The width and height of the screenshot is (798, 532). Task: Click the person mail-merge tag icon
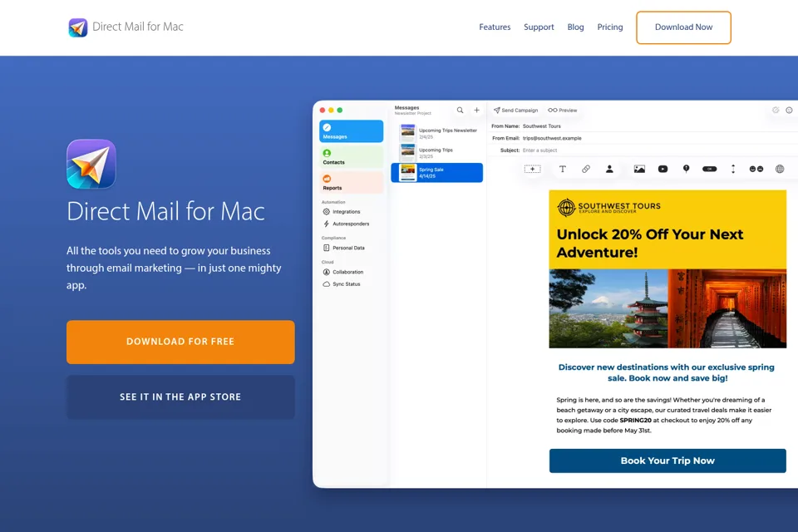[609, 169]
